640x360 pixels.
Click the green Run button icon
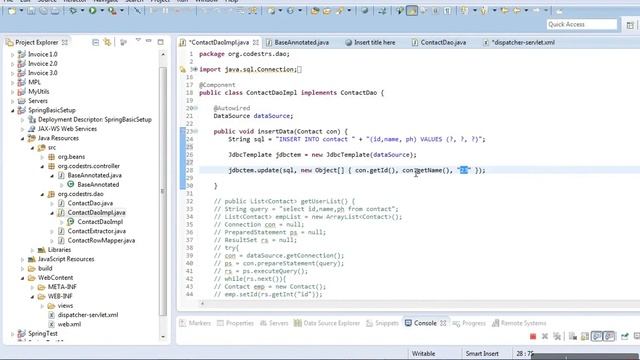pyautogui.click(x=93, y=11)
